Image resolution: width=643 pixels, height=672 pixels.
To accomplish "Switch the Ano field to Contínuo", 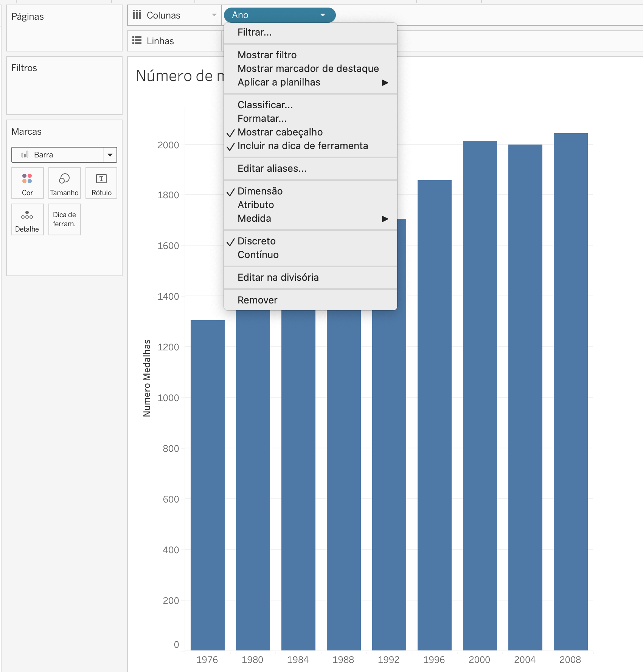I will 258,255.
